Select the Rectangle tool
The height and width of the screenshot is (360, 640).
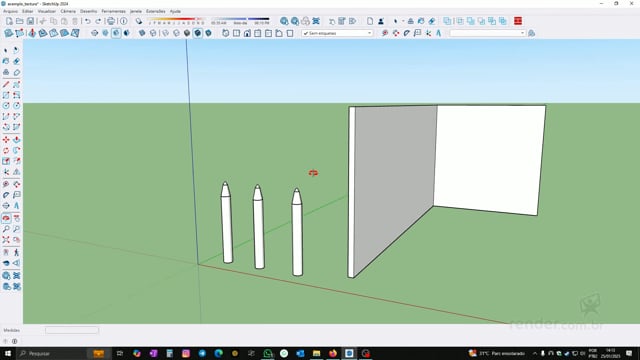[6, 95]
